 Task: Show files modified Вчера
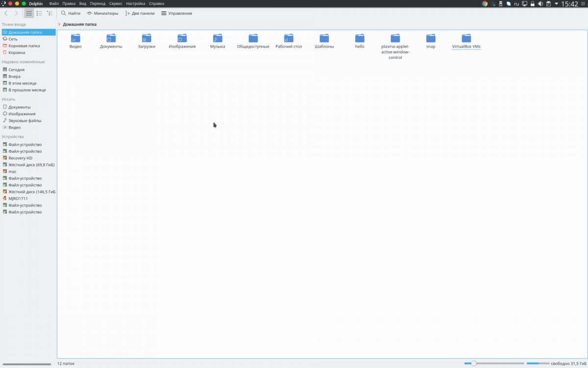tap(28, 77)
